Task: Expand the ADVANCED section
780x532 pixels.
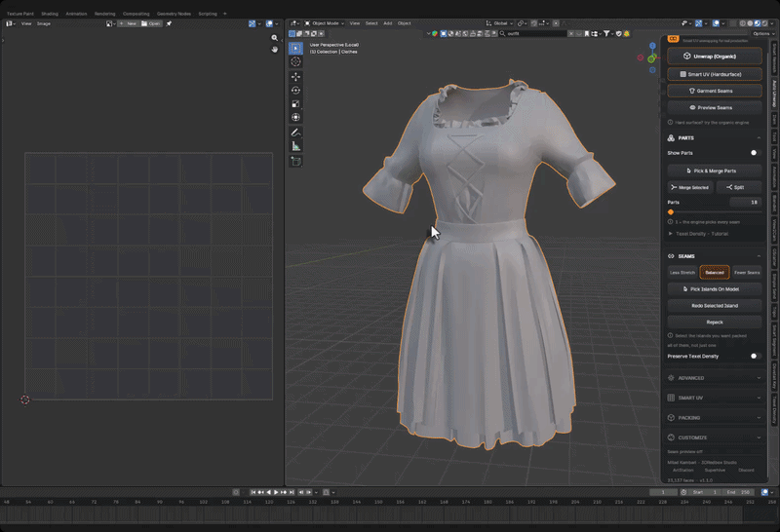Action: click(715, 378)
